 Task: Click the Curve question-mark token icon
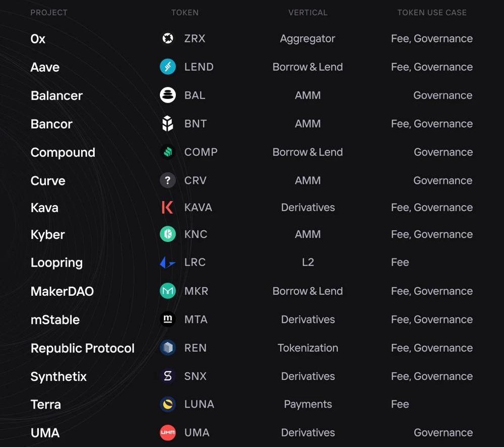pos(167,180)
